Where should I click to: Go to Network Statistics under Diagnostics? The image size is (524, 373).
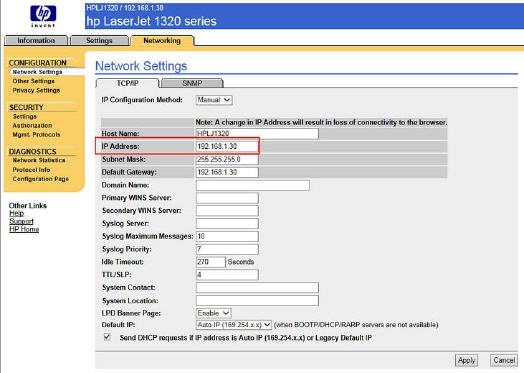coord(39,160)
